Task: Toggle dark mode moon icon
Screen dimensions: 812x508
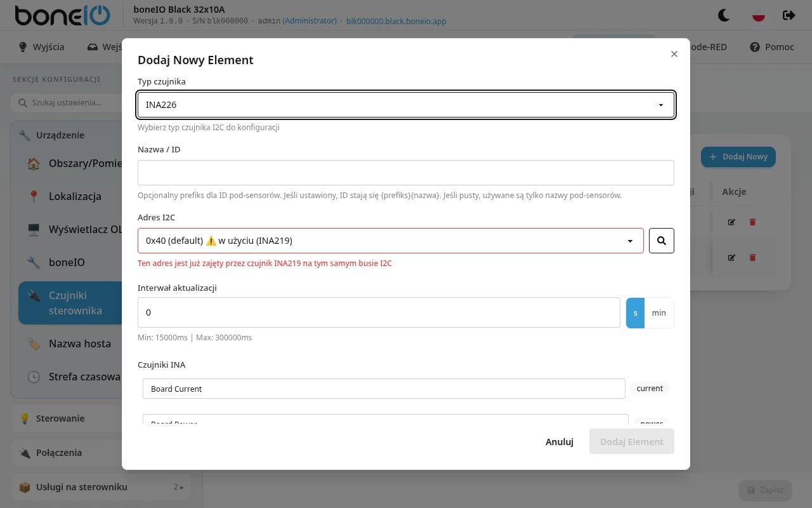Action: coord(723,15)
